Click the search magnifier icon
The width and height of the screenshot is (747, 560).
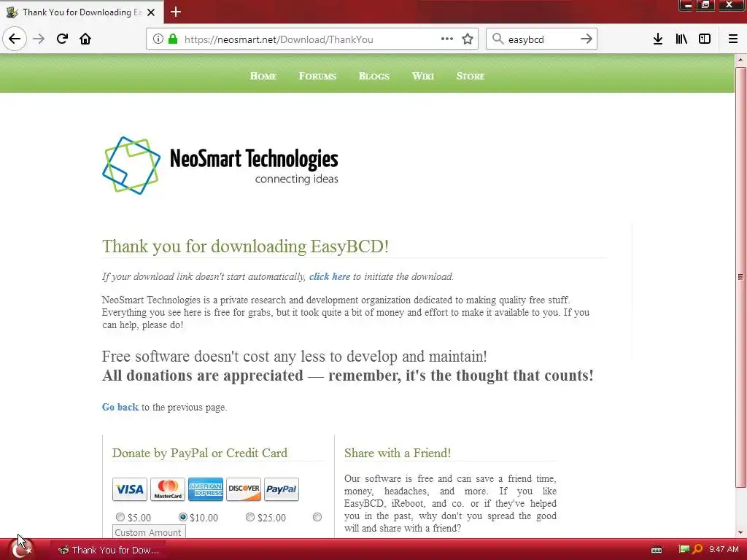[x=498, y=39]
